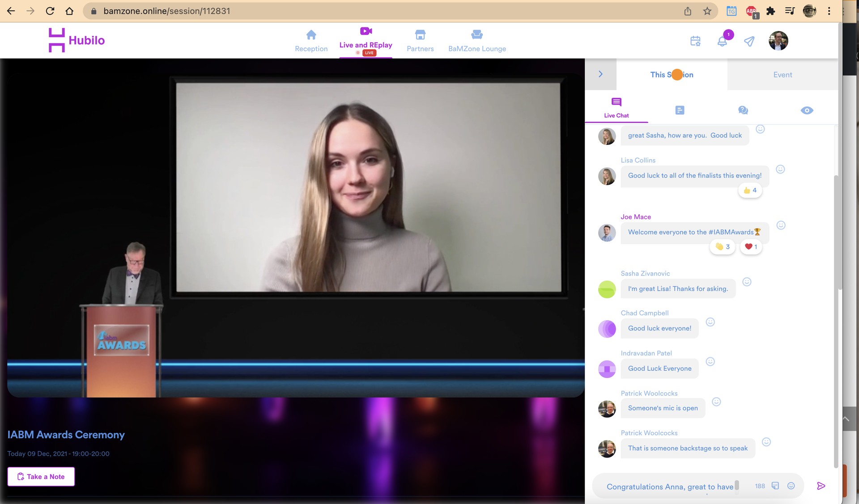Screen dimensions: 859x504
Task: Toggle thumbs-up reaction on Lisa Collins message
Action: click(750, 191)
